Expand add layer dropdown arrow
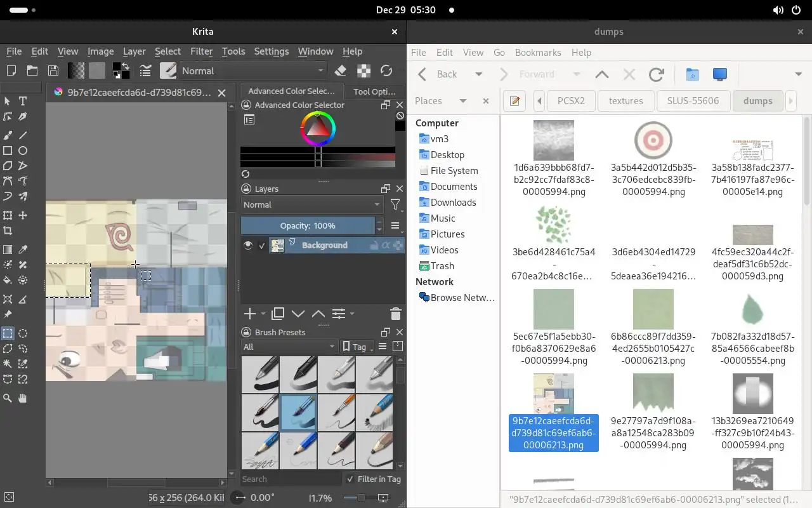Screen dimensions: 812x508 [263, 314]
